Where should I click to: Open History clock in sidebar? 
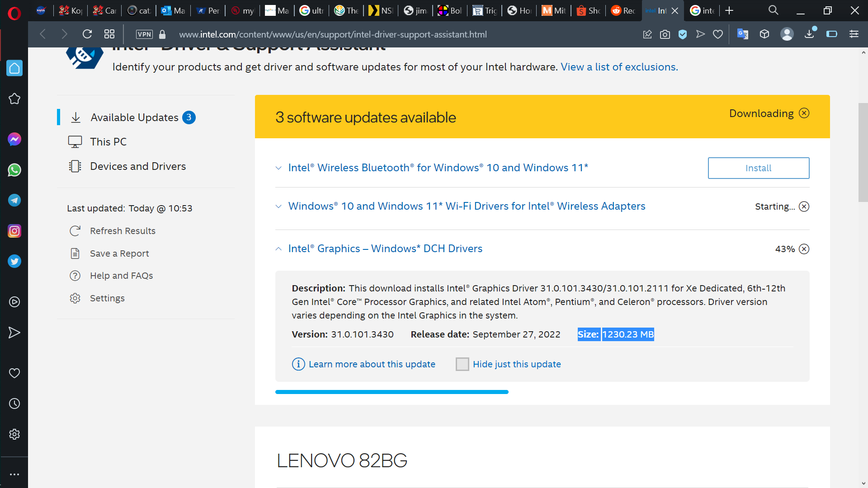click(14, 404)
